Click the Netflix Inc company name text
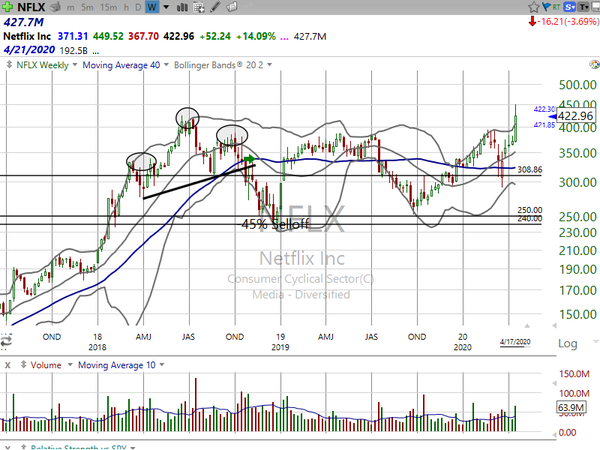This screenshot has width=600, height=450. point(27,36)
